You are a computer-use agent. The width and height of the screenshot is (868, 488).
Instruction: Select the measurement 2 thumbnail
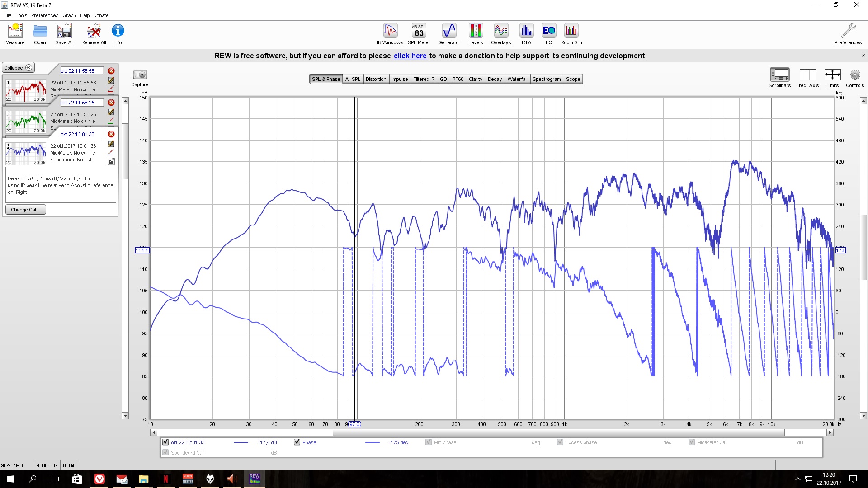click(26, 122)
